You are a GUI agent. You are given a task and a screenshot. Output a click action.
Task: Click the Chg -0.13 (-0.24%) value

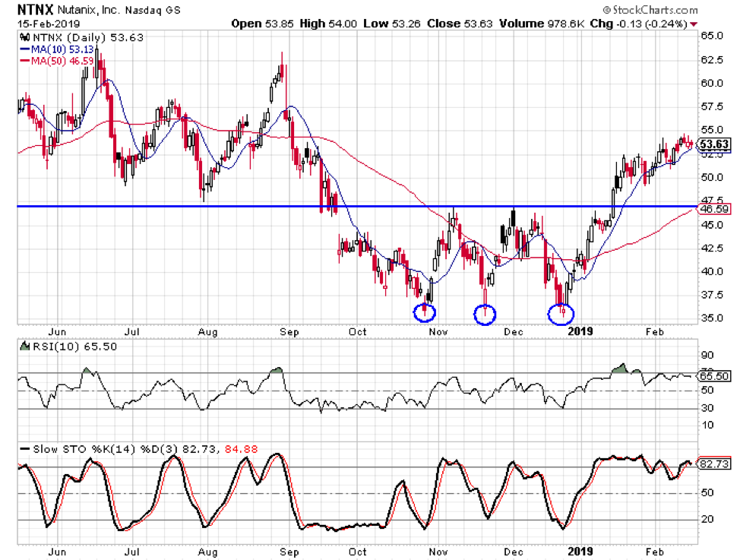(x=638, y=24)
